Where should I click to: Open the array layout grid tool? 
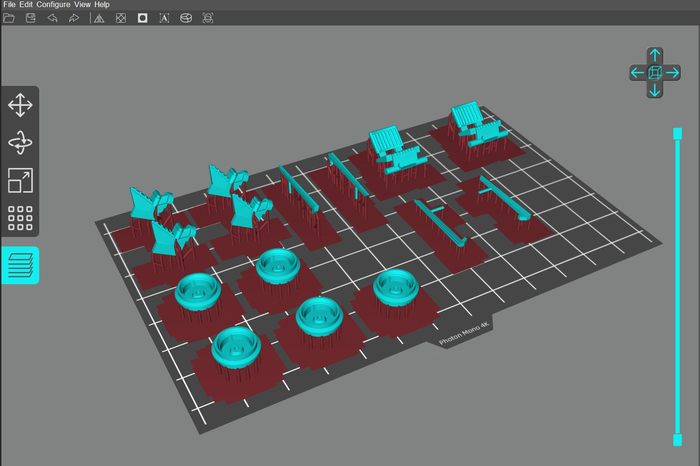click(x=20, y=219)
